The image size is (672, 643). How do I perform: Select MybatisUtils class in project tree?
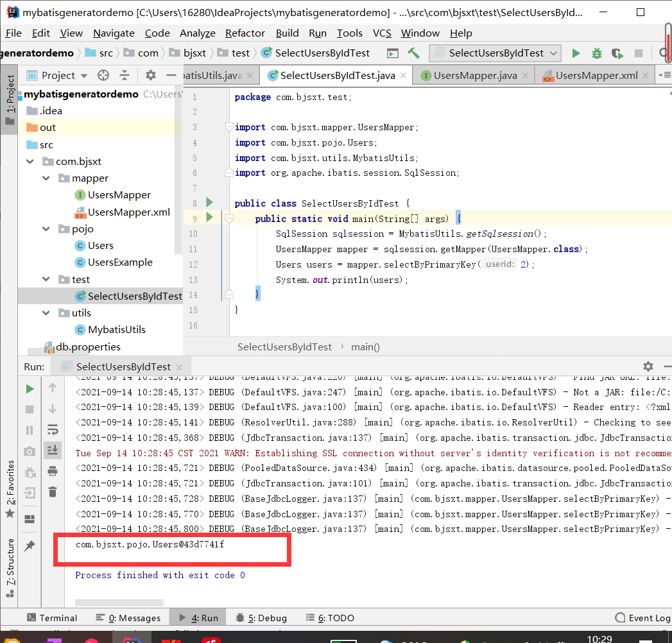[110, 329]
